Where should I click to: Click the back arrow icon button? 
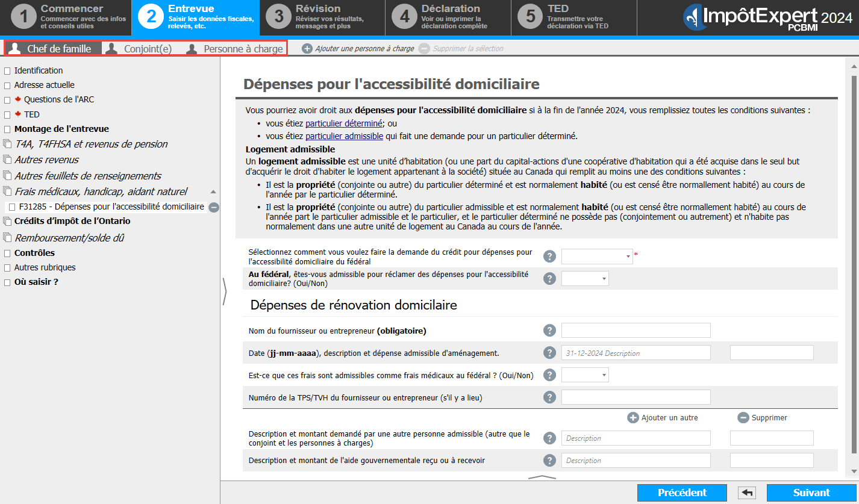coord(747,493)
